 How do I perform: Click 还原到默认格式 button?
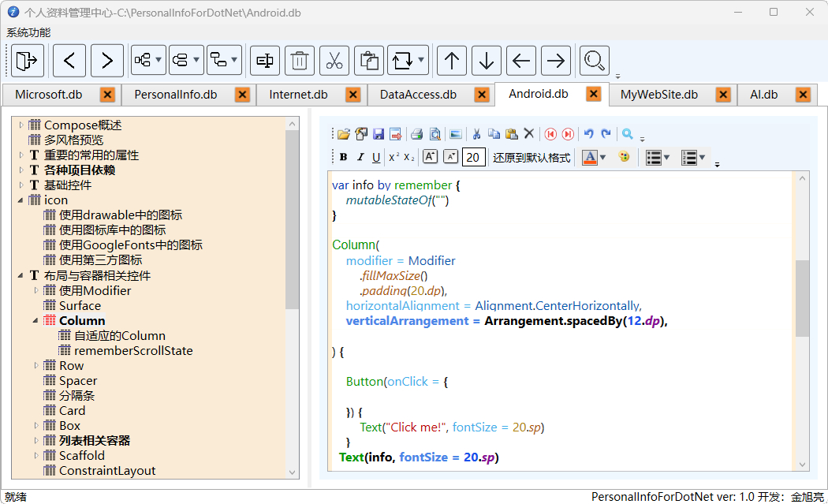pyautogui.click(x=531, y=158)
